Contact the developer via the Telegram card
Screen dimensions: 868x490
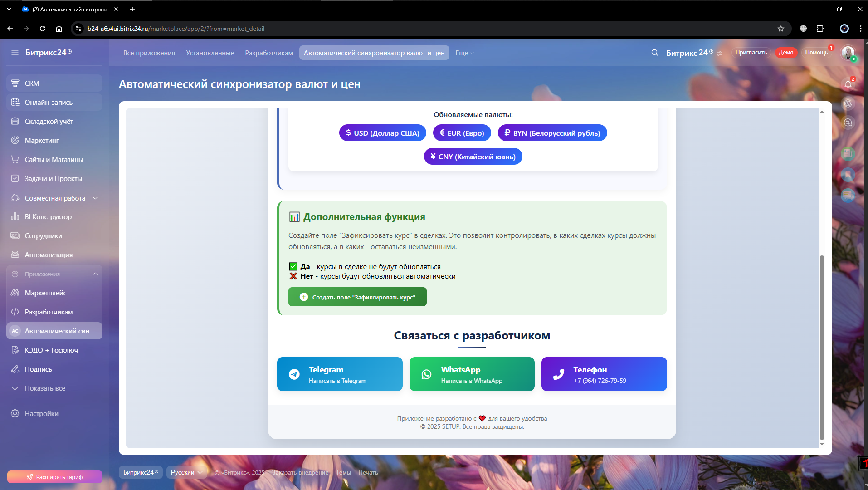coord(340,374)
